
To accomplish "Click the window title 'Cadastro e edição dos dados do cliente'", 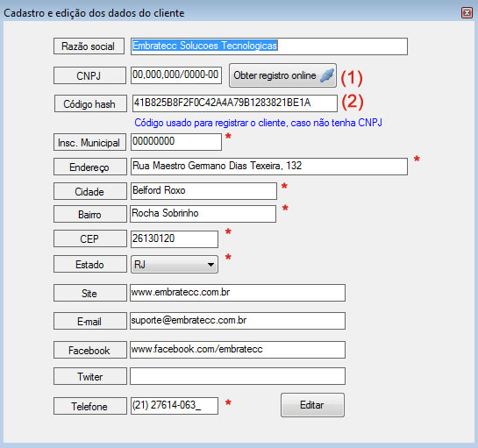I will click(94, 13).
